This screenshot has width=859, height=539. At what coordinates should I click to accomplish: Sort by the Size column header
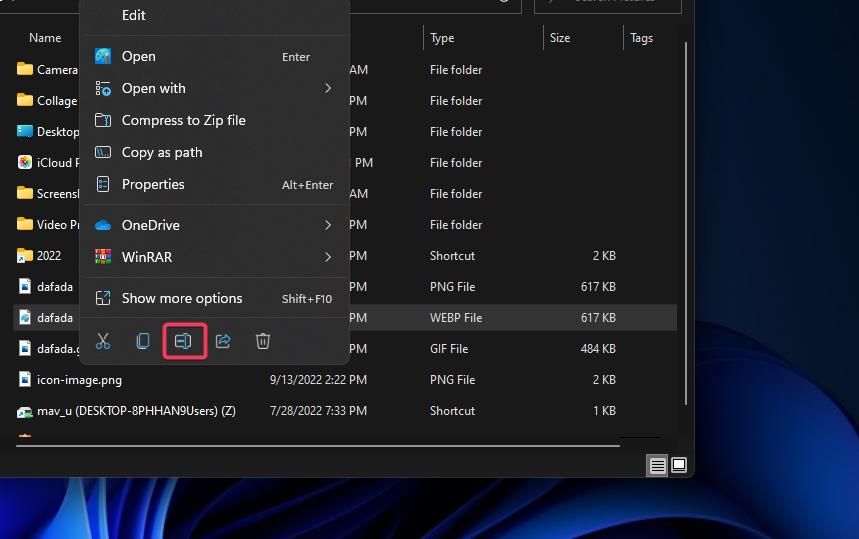(x=560, y=38)
